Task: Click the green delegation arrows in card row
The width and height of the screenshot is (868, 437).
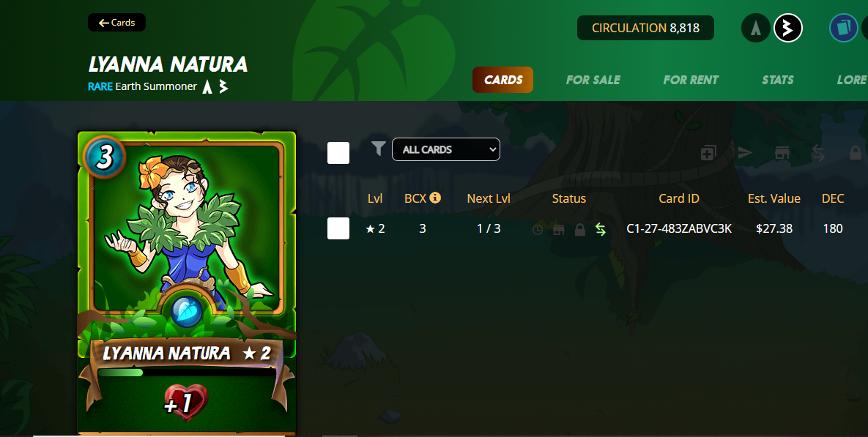Action: (601, 229)
